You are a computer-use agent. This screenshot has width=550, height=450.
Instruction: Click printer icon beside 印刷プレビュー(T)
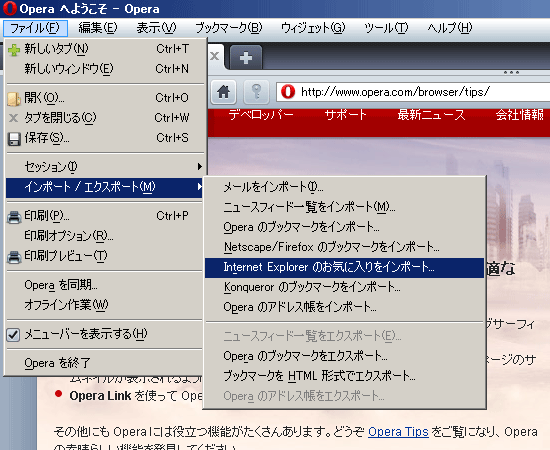(x=14, y=257)
